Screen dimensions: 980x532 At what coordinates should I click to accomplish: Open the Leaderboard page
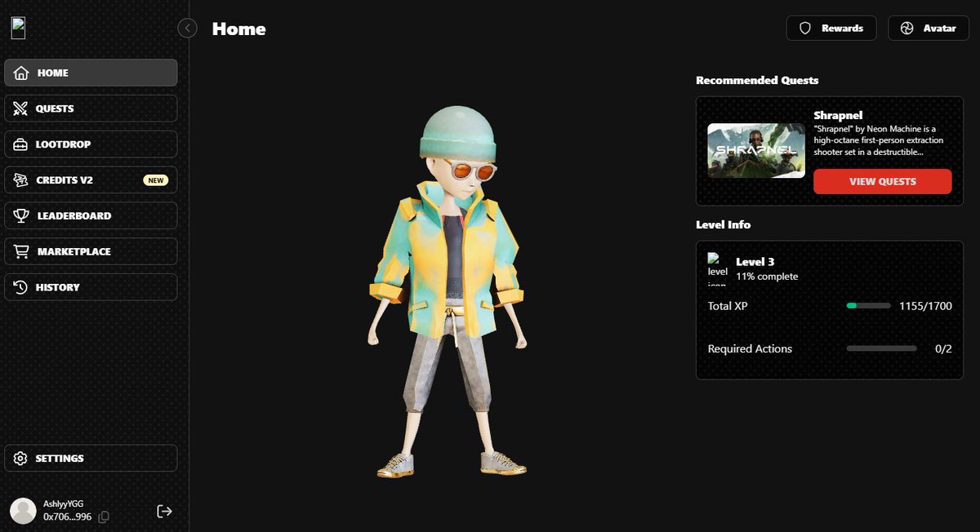91,216
